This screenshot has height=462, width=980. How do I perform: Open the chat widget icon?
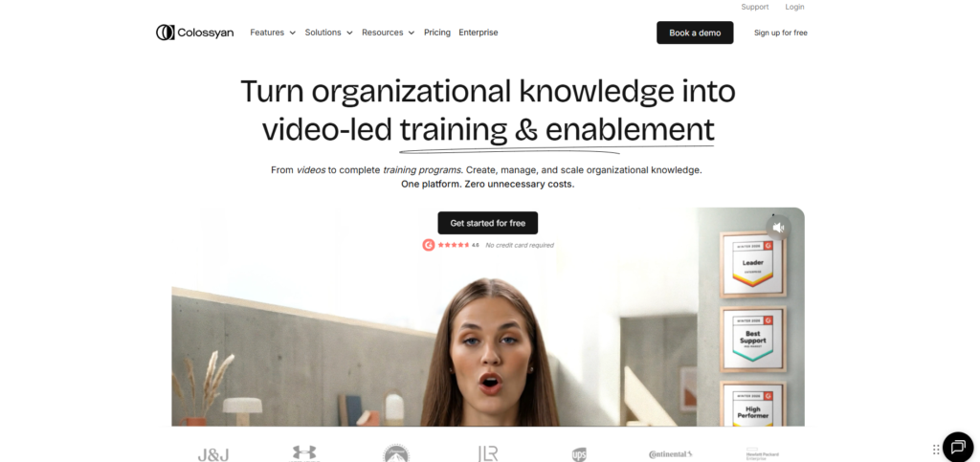(x=958, y=447)
